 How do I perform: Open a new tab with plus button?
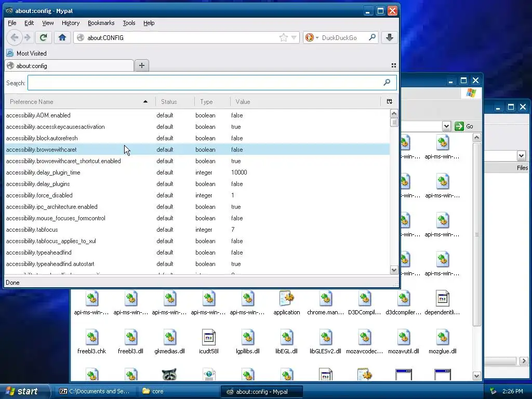pos(142,65)
